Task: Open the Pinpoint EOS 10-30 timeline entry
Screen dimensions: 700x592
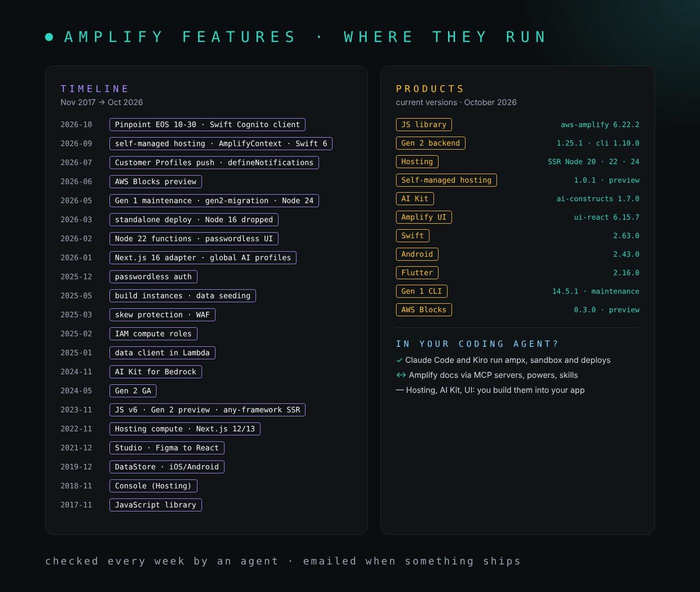Action: [207, 125]
